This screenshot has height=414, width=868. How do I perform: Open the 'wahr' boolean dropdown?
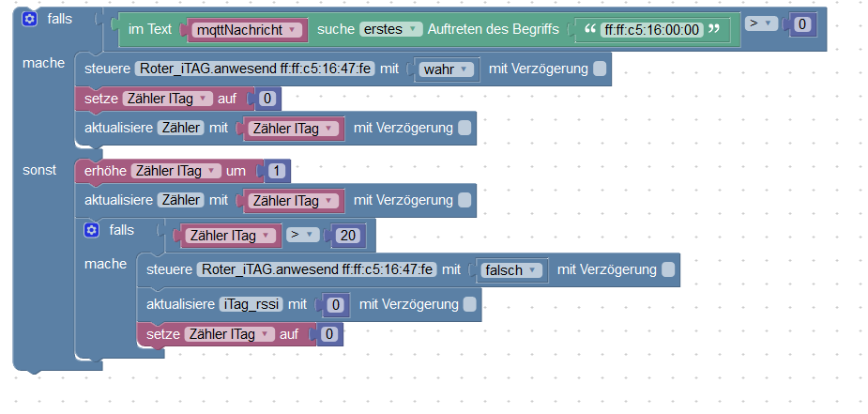(448, 69)
